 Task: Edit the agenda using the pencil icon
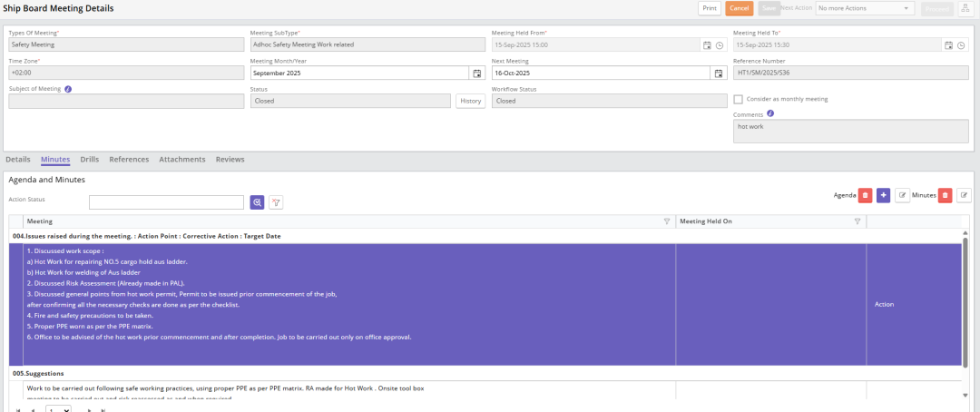point(902,195)
